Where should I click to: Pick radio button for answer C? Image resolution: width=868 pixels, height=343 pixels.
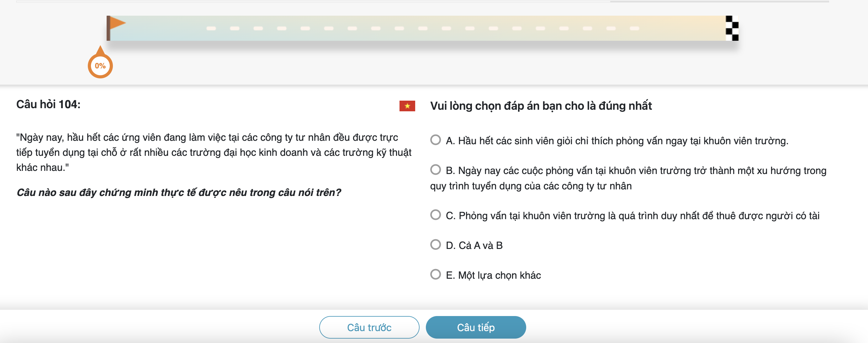click(435, 215)
